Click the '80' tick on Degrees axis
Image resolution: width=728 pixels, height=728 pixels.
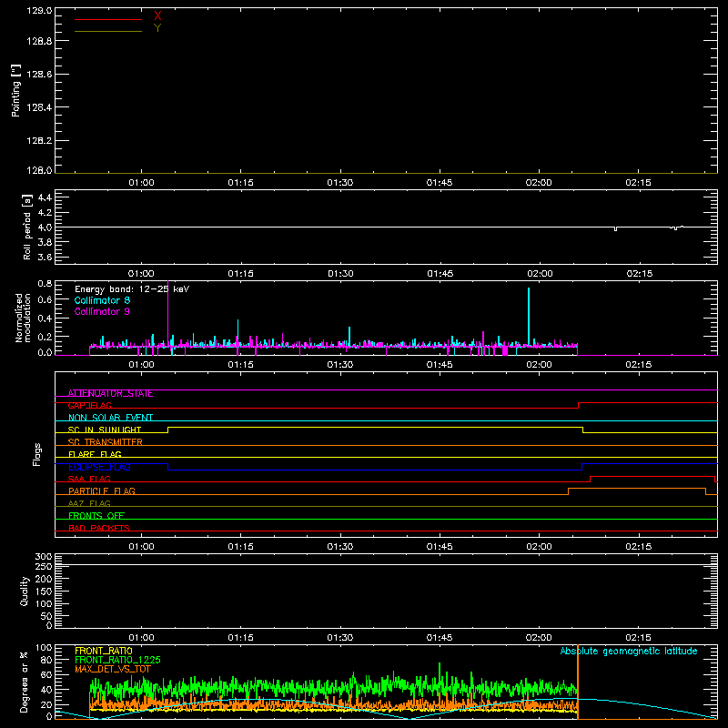46,660
